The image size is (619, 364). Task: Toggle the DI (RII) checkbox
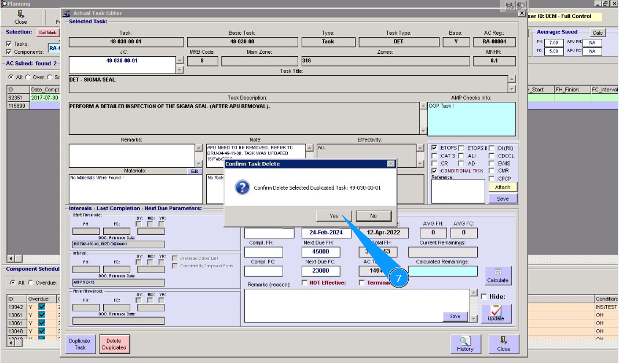[492, 148]
